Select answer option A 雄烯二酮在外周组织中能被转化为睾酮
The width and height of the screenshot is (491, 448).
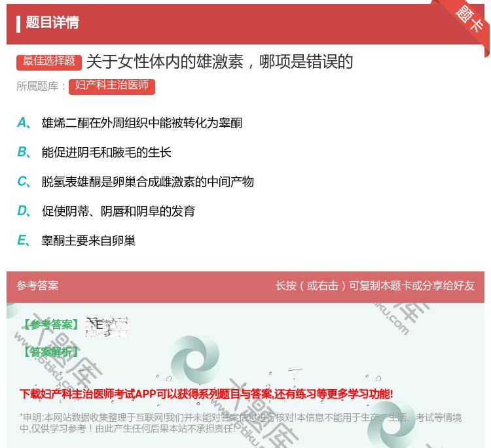click(x=130, y=123)
